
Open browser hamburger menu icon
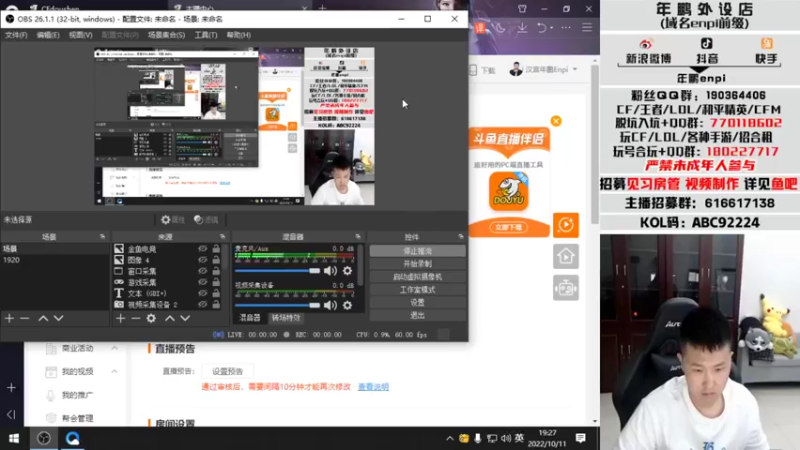coord(587,28)
